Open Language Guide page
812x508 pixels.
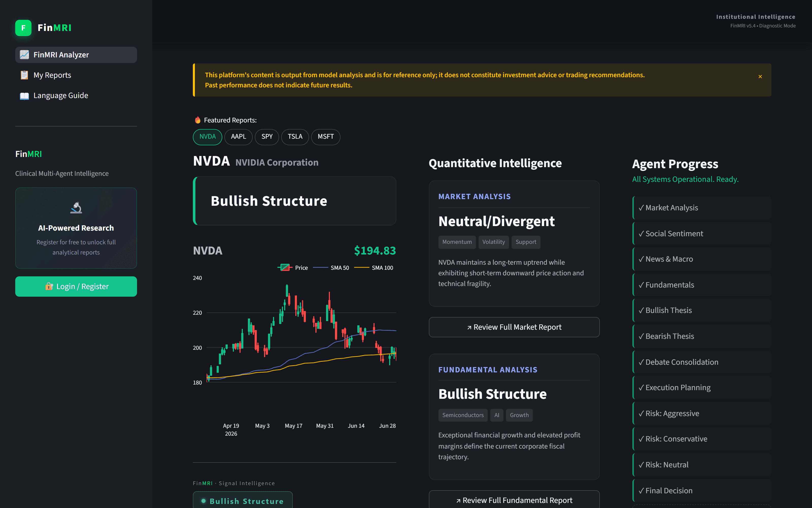(x=76, y=96)
